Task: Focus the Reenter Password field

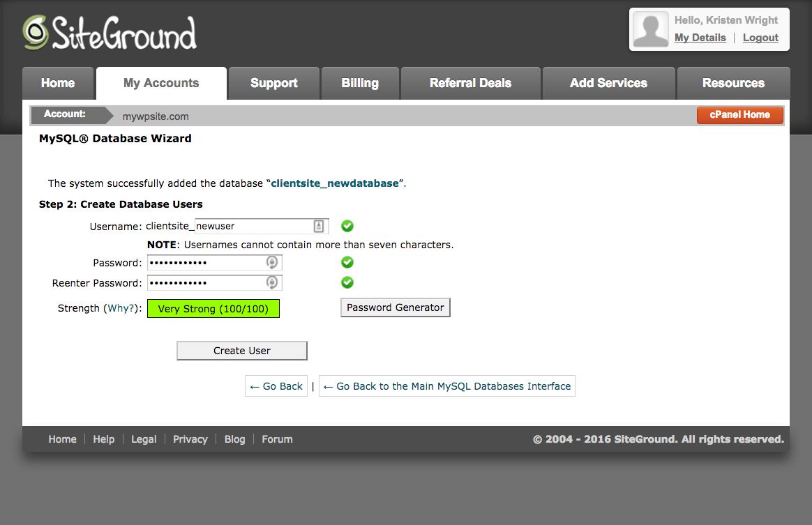Action: tap(215, 282)
